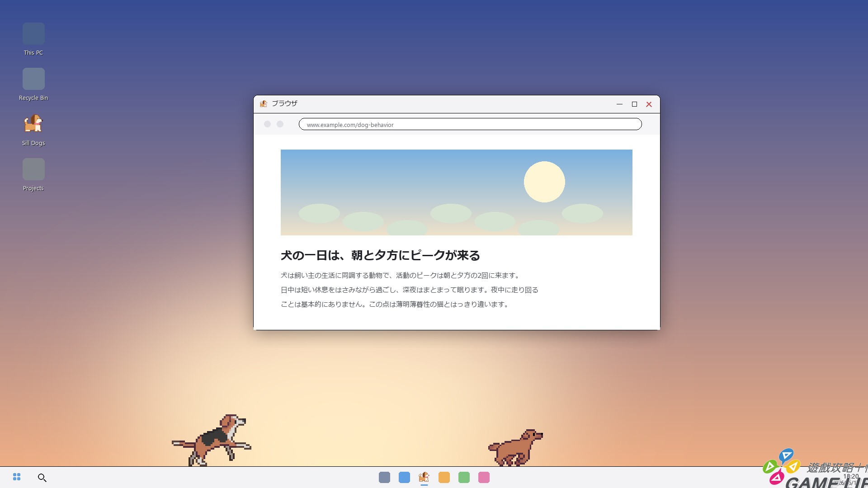The width and height of the screenshot is (868, 488).
Task: Minimize the ブラウザ window
Action: pyautogui.click(x=619, y=104)
